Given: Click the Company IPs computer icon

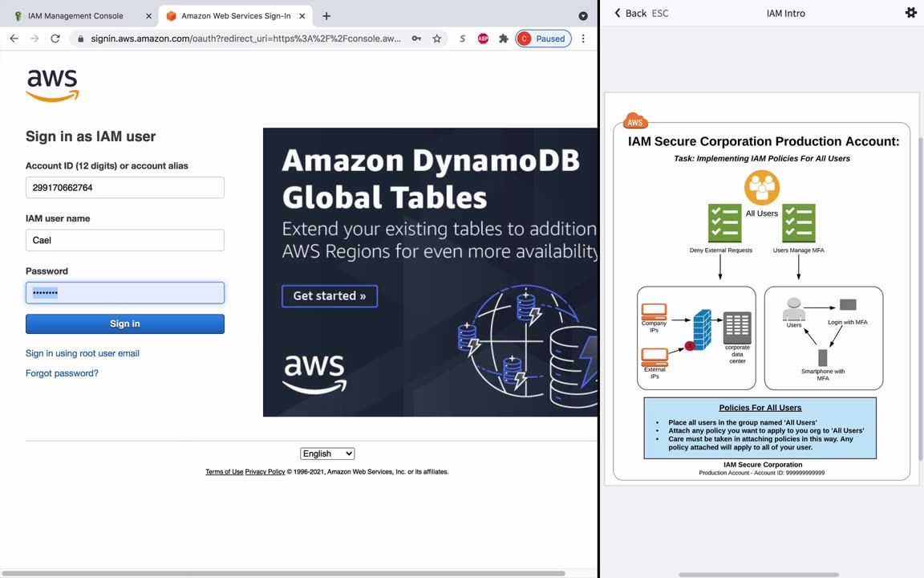Looking at the screenshot, I should 654,311.
